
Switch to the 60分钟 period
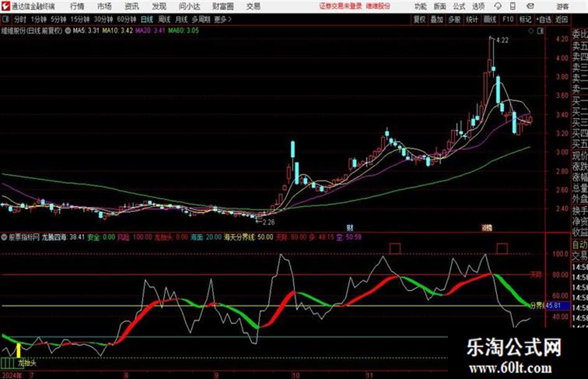click(x=126, y=19)
